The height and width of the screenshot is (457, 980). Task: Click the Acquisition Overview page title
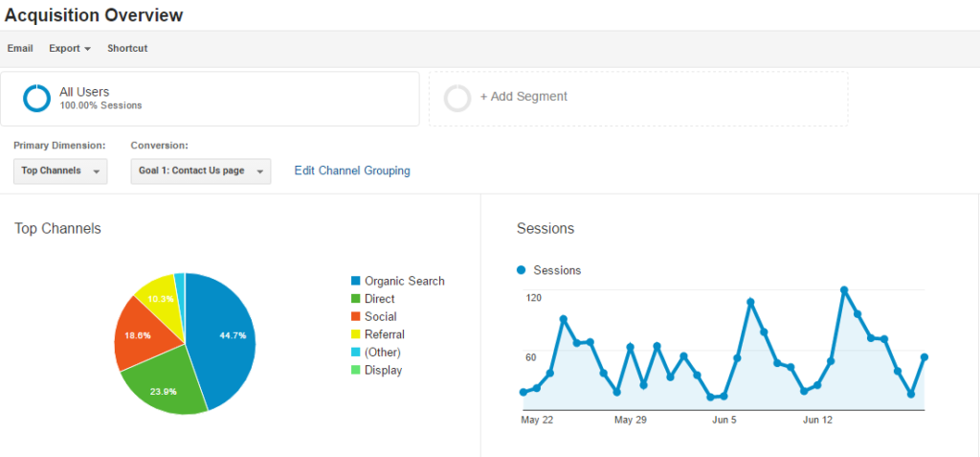94,15
